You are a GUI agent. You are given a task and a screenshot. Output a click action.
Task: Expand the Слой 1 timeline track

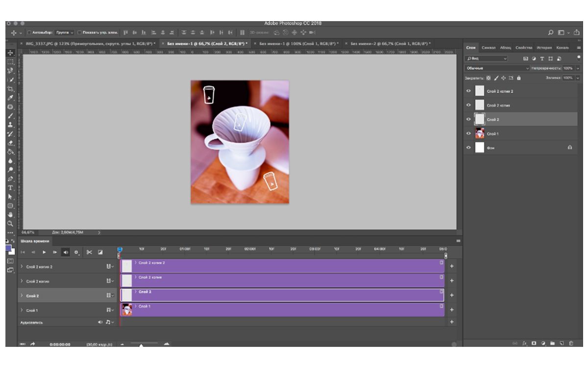(x=22, y=310)
